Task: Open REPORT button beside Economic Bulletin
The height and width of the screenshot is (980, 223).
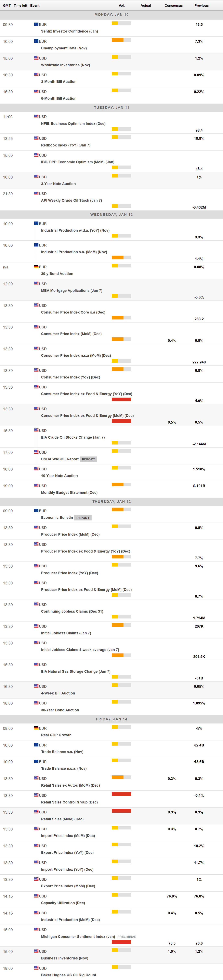Action: point(83,518)
